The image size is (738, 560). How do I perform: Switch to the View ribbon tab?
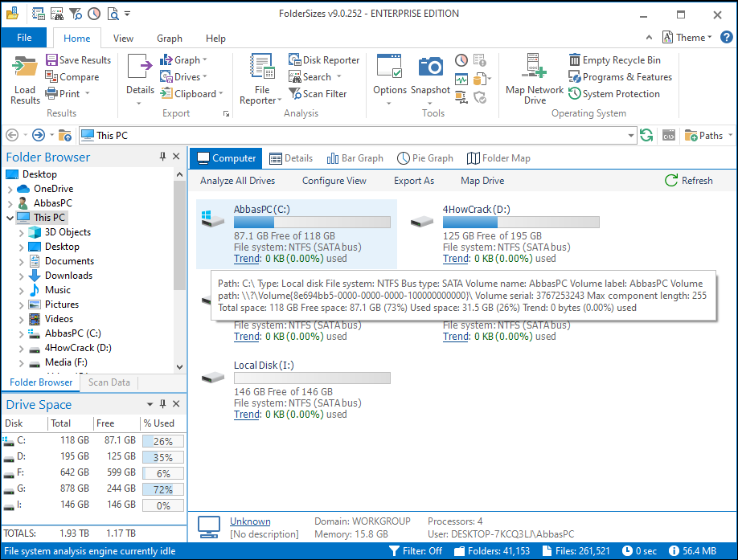tap(123, 38)
